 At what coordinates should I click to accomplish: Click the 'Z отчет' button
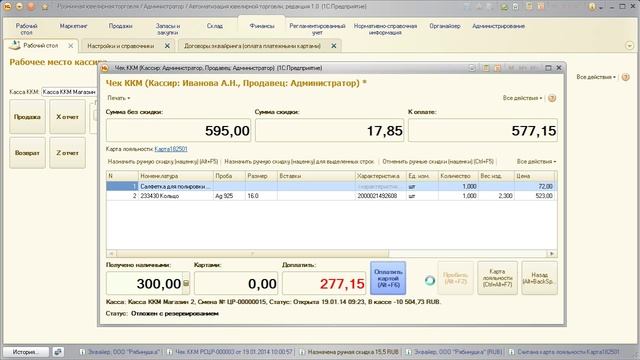(x=67, y=153)
